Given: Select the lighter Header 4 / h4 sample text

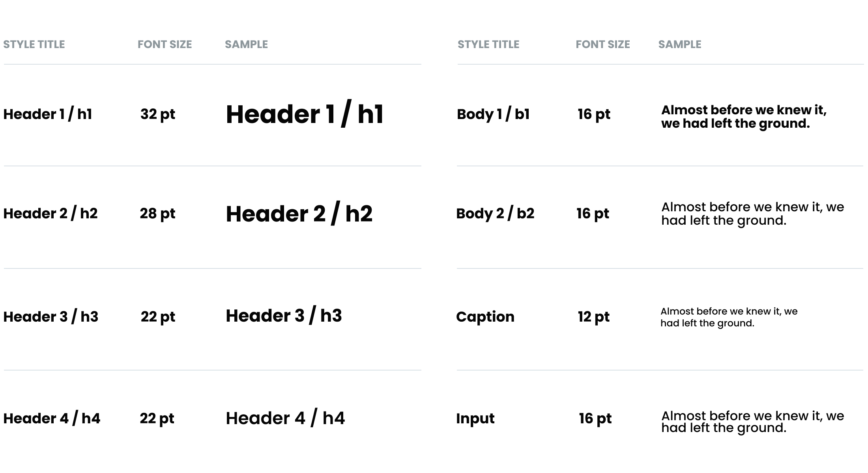Looking at the screenshot, I should coord(285,418).
